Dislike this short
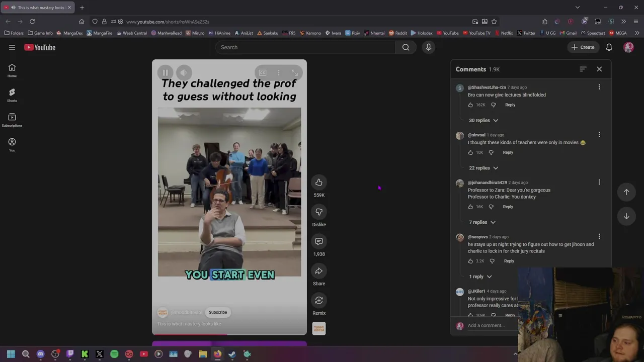The height and width of the screenshot is (362, 644). (x=319, y=212)
